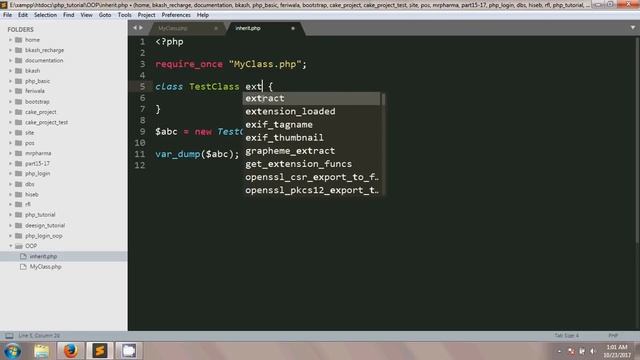Choose openssl_csr_export_to_f suggestion
The image size is (640, 360).
[x=311, y=177]
